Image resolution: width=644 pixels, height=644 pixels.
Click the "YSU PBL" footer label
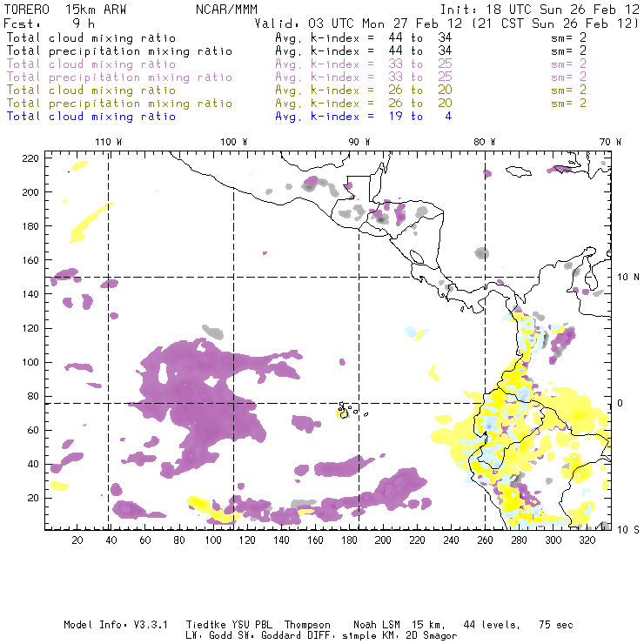tap(252, 625)
